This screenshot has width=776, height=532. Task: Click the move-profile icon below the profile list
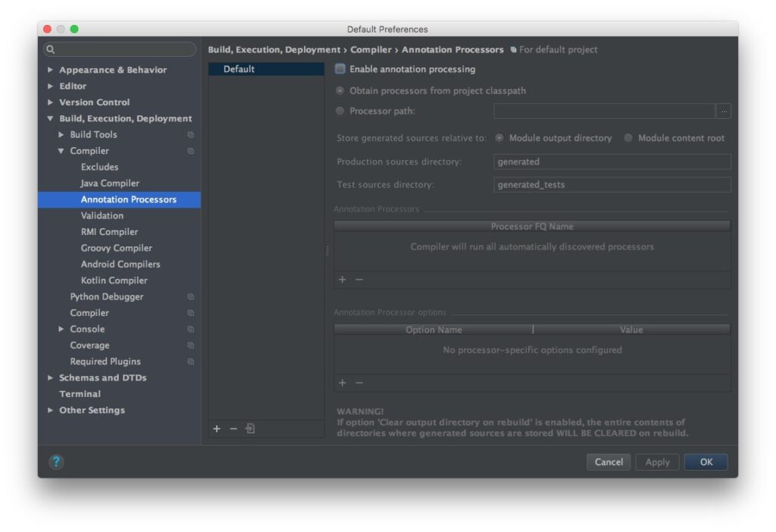coord(250,428)
